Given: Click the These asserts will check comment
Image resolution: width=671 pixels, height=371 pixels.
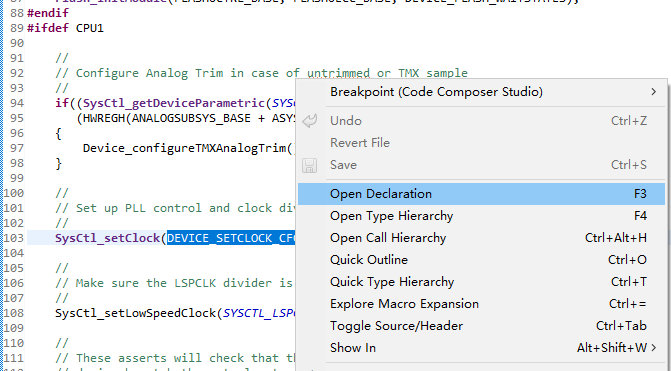Looking at the screenshot, I should (x=175, y=358).
